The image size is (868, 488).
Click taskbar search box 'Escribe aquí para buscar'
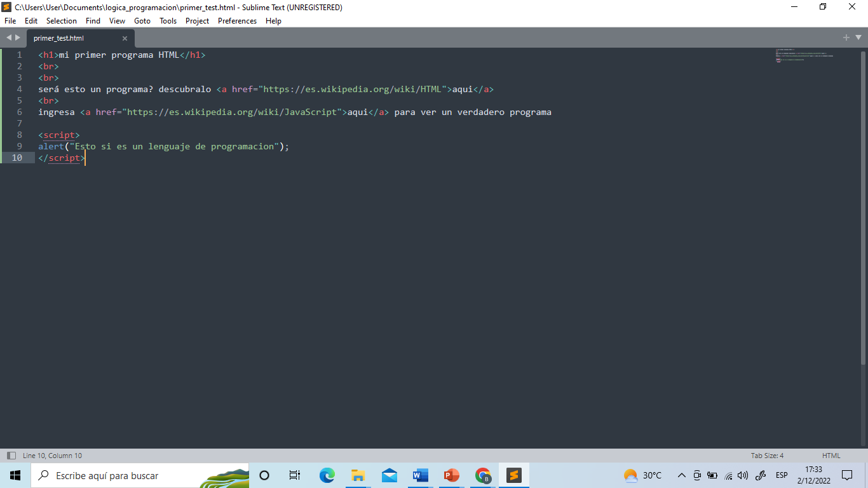click(x=140, y=475)
